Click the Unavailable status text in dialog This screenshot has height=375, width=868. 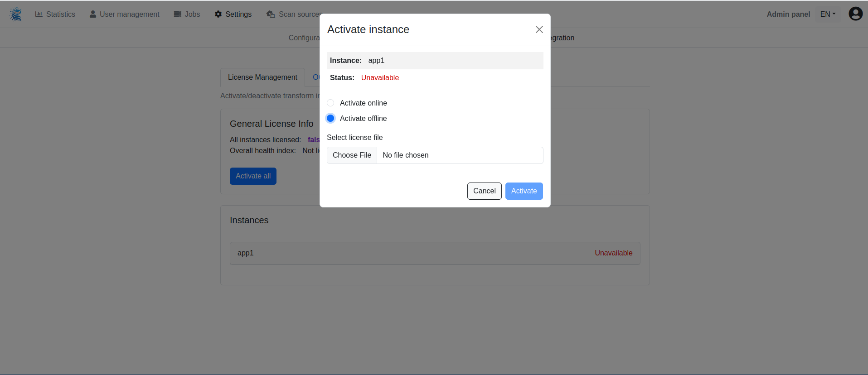pyautogui.click(x=380, y=78)
